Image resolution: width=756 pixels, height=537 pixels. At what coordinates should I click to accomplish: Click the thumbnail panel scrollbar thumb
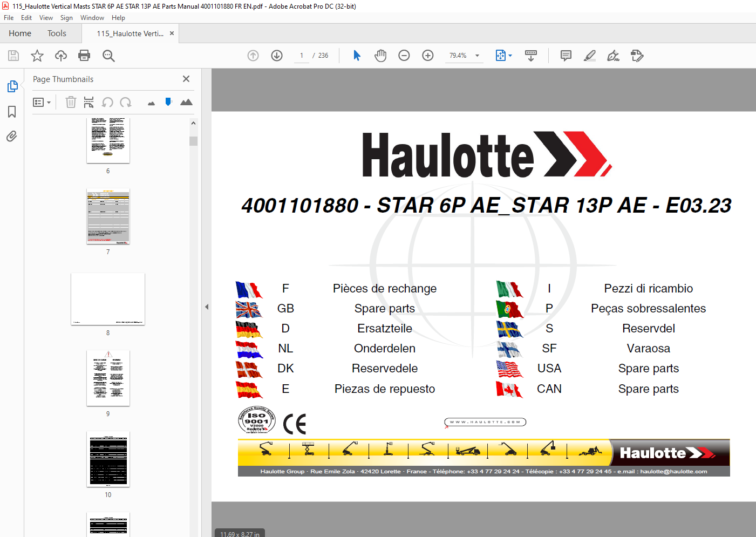coord(193,141)
